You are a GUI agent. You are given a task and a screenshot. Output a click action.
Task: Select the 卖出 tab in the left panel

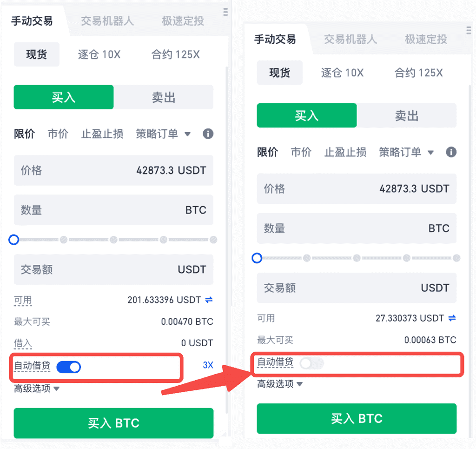coord(164,98)
